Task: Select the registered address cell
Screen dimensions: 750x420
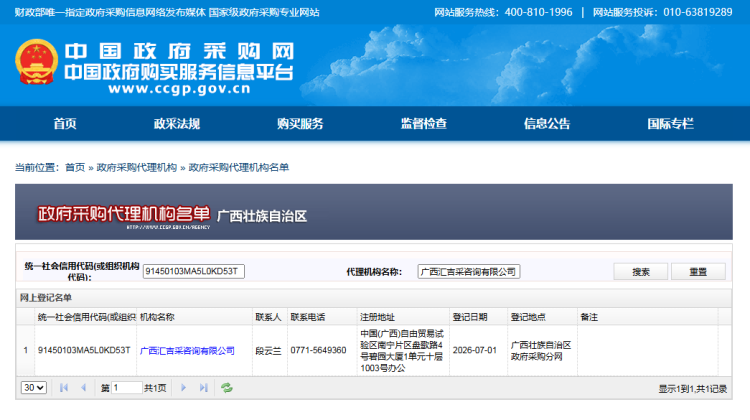Action: click(x=402, y=351)
